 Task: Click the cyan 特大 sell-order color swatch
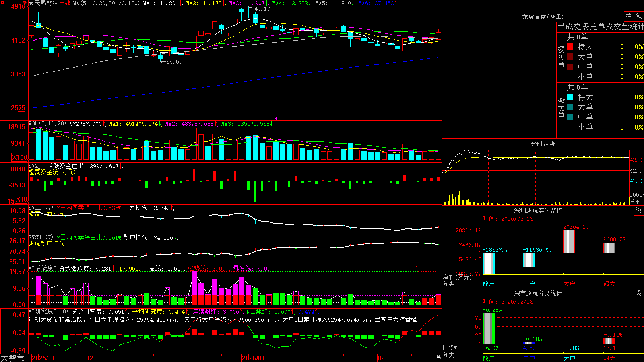click(x=570, y=97)
